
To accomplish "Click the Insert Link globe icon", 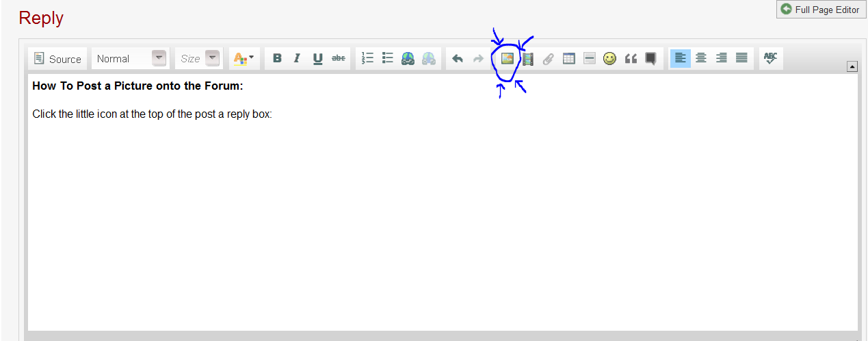I will (x=408, y=59).
